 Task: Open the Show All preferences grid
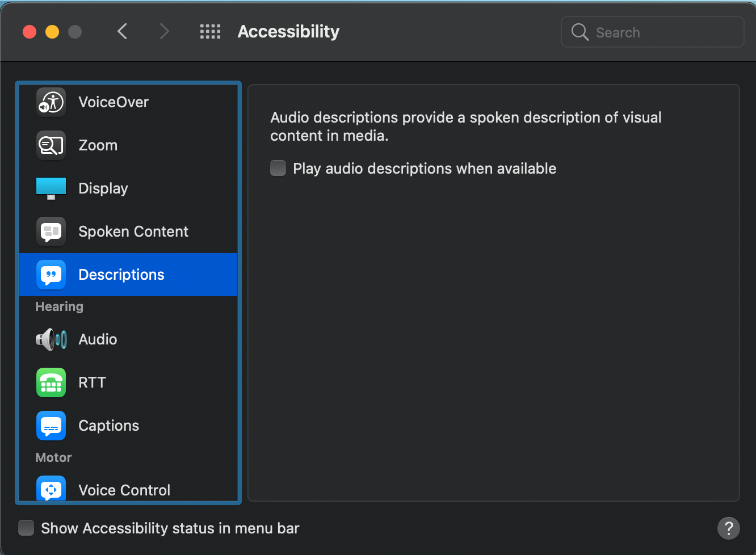(210, 32)
